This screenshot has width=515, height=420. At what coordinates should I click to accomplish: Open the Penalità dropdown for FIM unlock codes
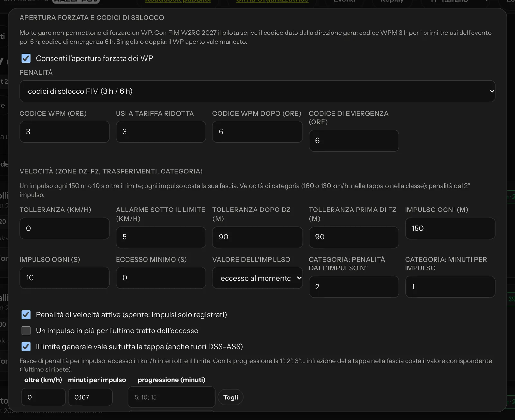click(257, 91)
